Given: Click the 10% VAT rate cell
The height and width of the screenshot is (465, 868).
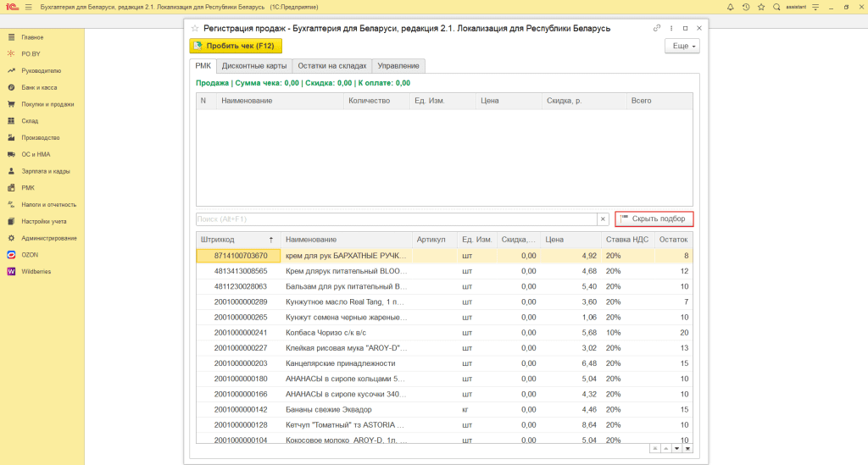Looking at the screenshot, I should tap(627, 333).
